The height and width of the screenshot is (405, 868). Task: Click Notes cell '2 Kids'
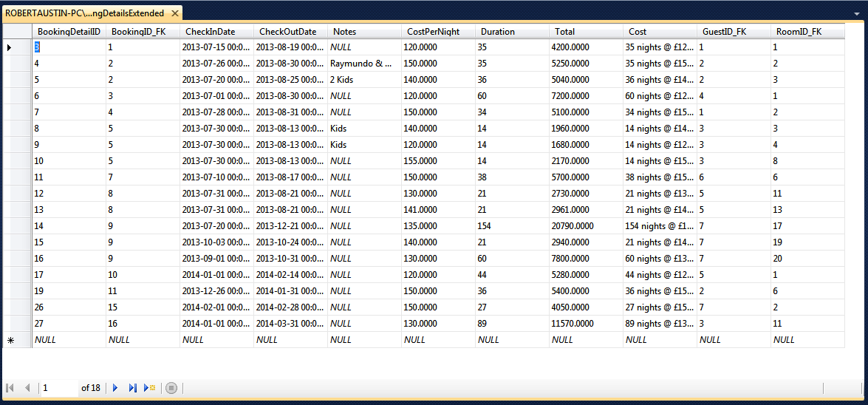pyautogui.click(x=364, y=80)
